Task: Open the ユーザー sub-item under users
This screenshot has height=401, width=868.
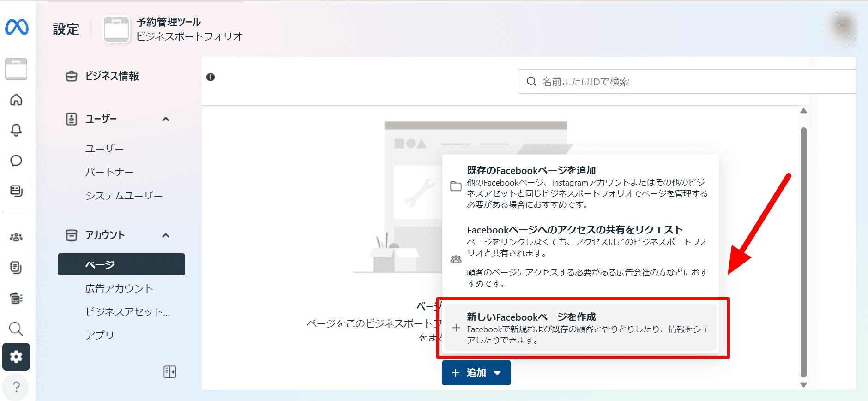Action: (x=104, y=149)
